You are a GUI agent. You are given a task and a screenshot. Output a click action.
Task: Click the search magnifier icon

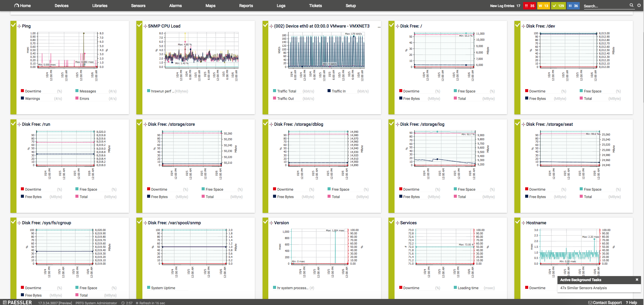coord(632,5)
